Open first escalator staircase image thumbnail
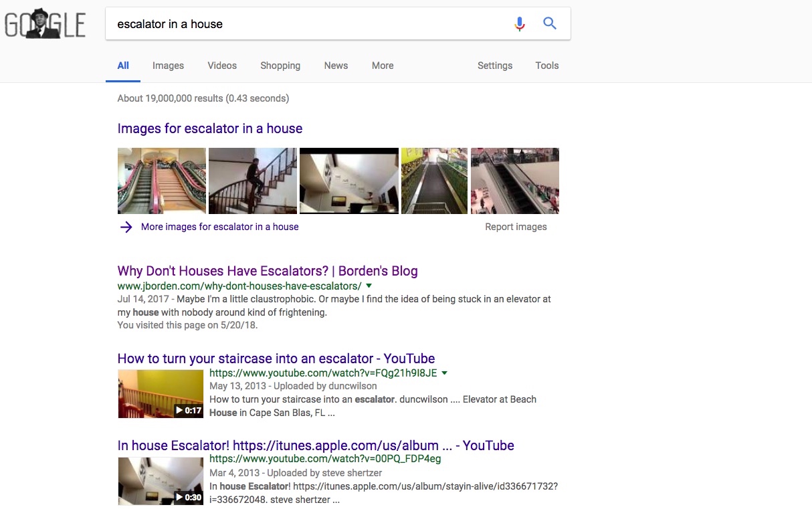This screenshot has height=509, width=812. (162, 181)
